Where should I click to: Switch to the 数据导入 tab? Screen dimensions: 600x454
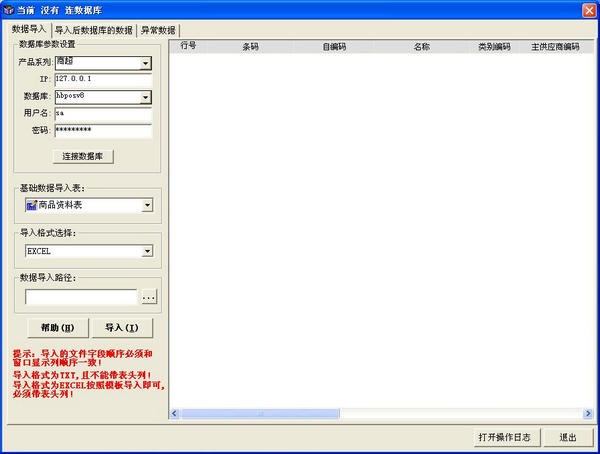29,29
